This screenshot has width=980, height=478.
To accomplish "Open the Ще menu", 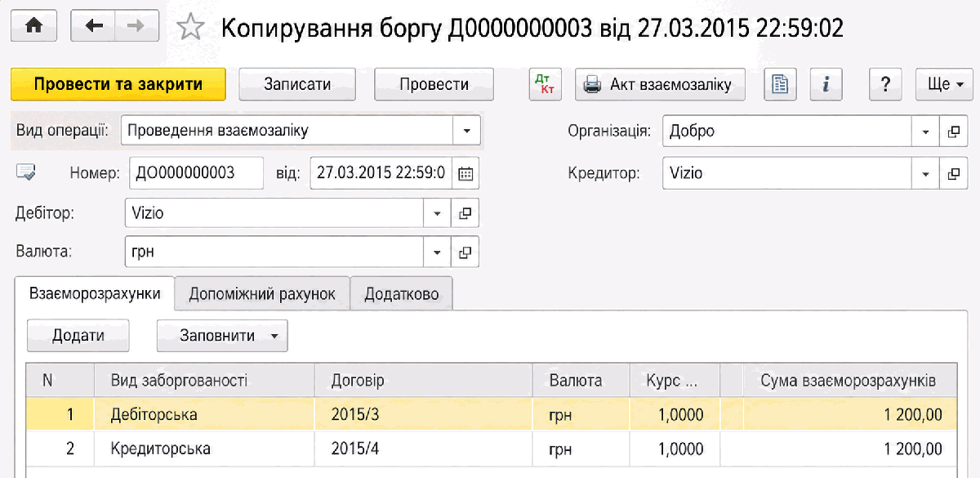I will click(x=944, y=84).
